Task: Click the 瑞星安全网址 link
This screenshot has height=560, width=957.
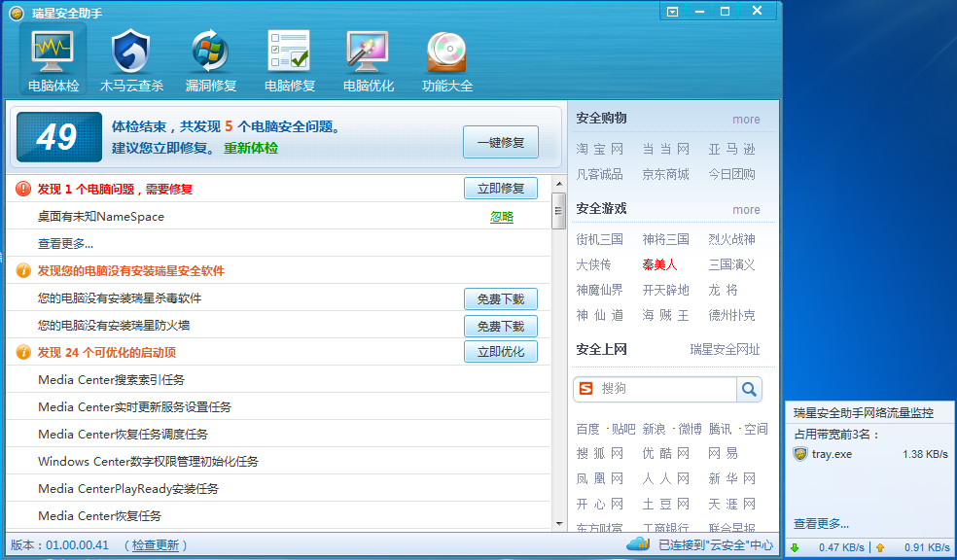Action: [x=725, y=350]
